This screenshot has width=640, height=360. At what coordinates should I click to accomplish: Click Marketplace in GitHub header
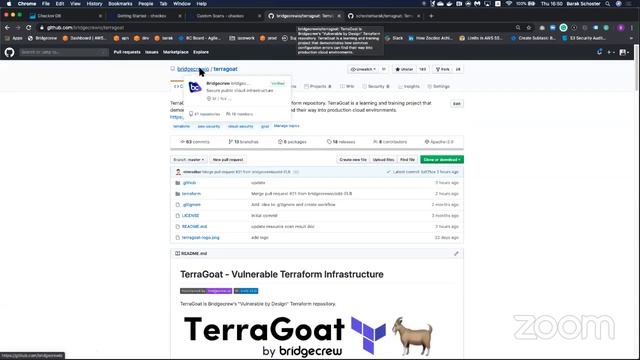[x=176, y=52]
